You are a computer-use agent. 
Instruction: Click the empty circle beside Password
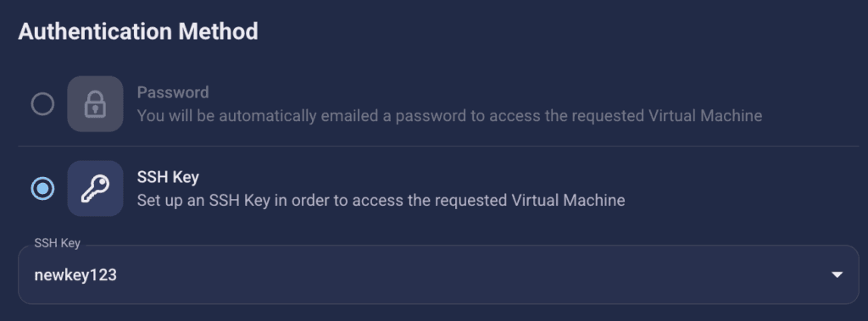[x=42, y=104]
